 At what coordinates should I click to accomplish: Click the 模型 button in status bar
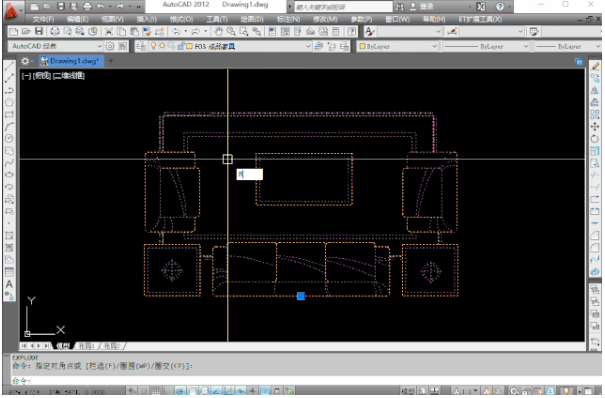409,391
